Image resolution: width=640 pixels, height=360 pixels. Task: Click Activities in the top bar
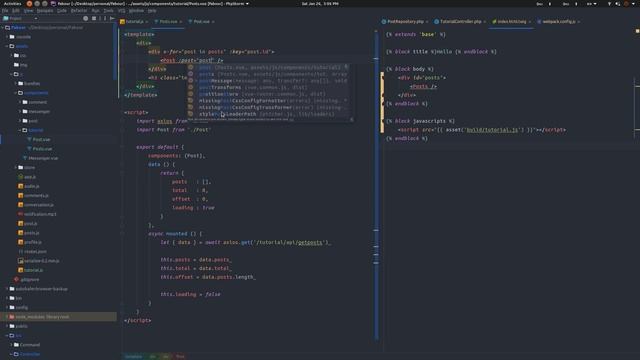pyautogui.click(x=12, y=3)
